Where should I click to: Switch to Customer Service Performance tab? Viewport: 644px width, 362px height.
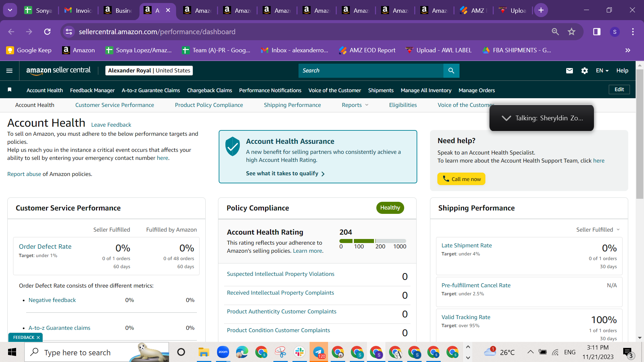point(115,105)
